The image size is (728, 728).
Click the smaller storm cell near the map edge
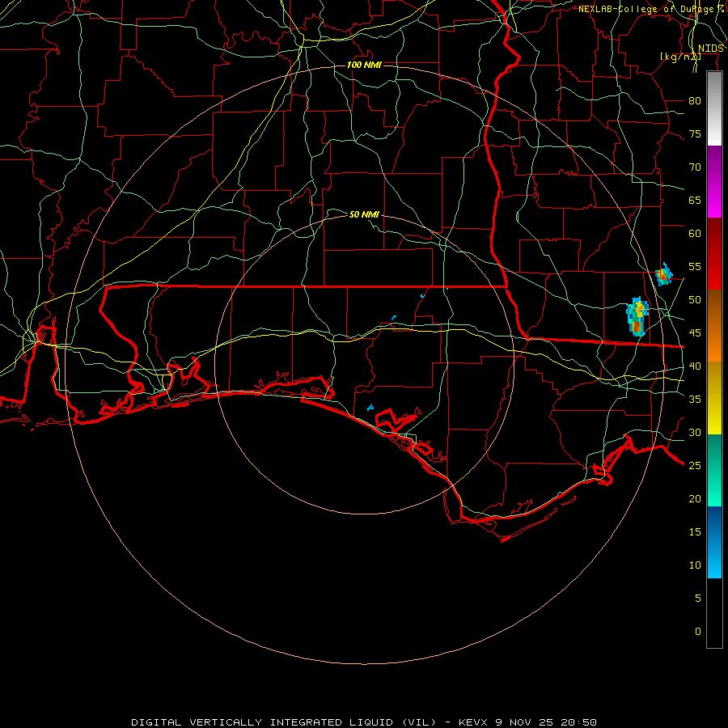[x=664, y=274]
